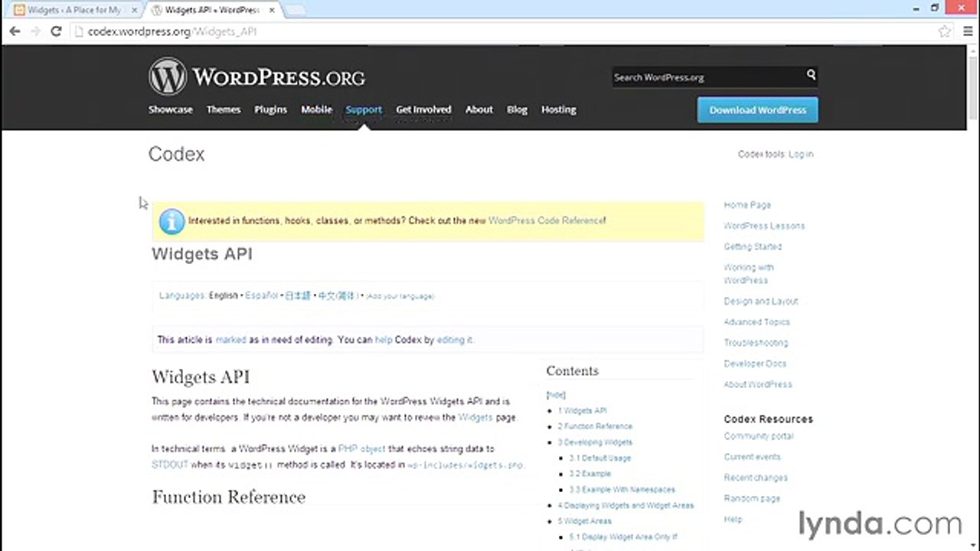Click the blue info icon in the notice

[x=171, y=221]
